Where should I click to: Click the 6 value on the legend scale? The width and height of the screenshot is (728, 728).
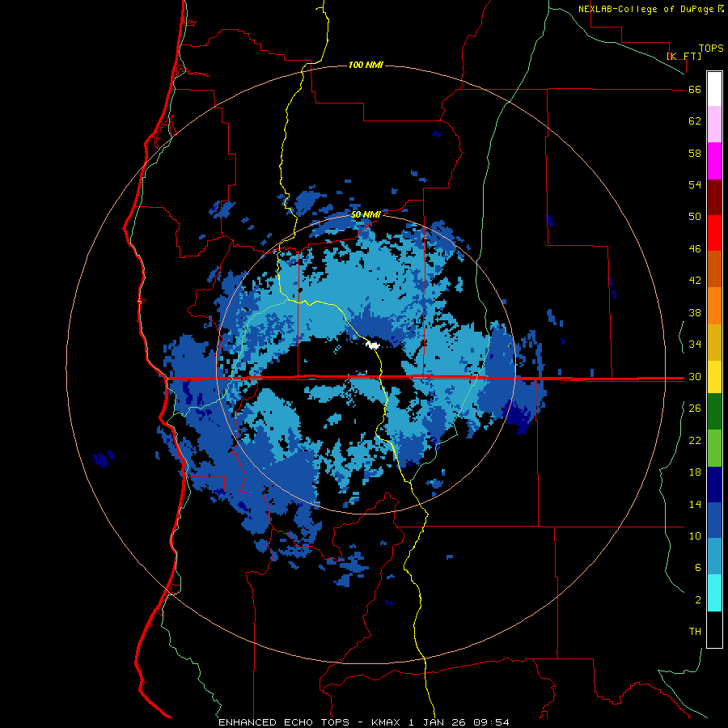click(698, 568)
